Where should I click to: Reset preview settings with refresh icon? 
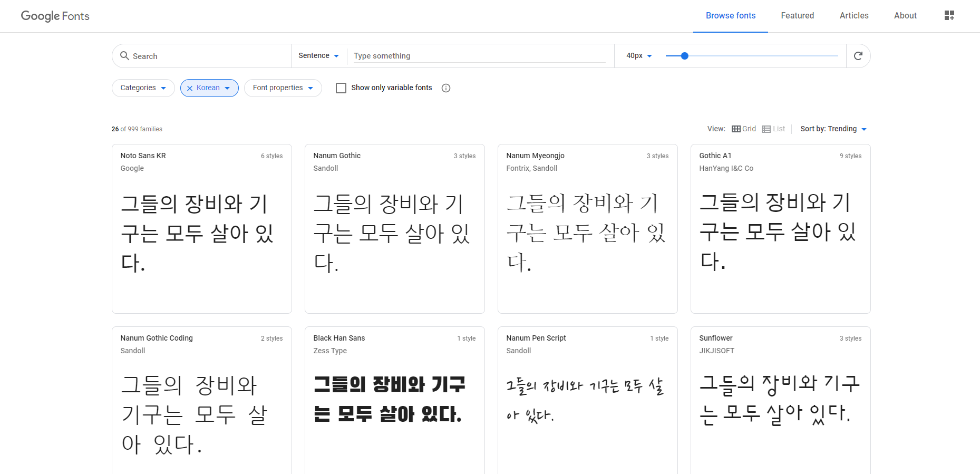tap(858, 56)
